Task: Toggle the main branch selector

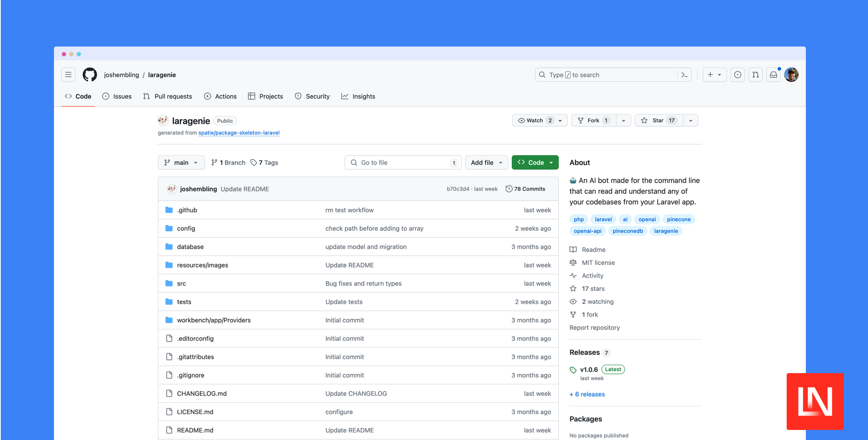Action: click(x=180, y=162)
